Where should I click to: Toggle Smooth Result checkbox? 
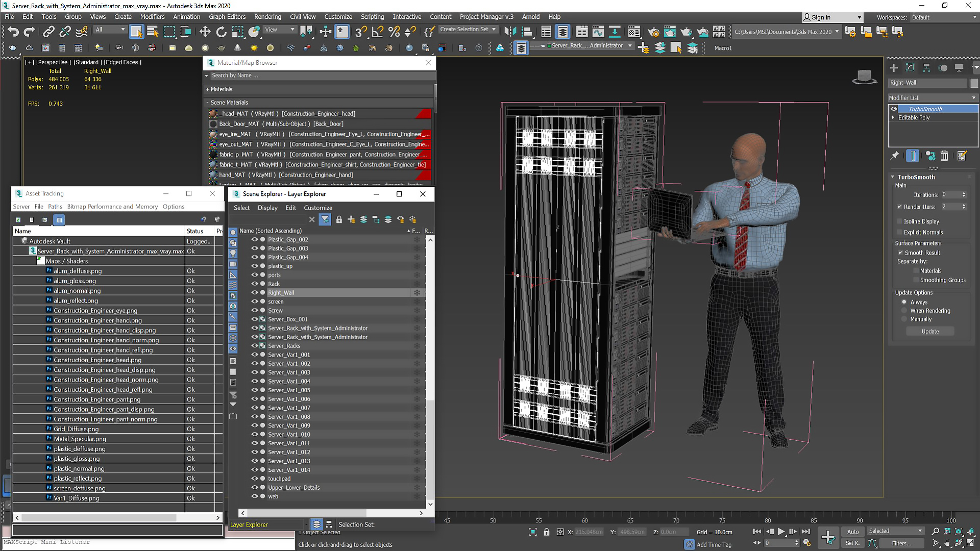point(901,253)
